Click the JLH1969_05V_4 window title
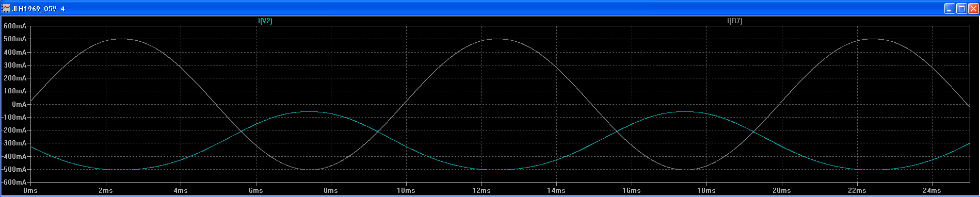This screenshot has width=980, height=197. click(x=38, y=9)
